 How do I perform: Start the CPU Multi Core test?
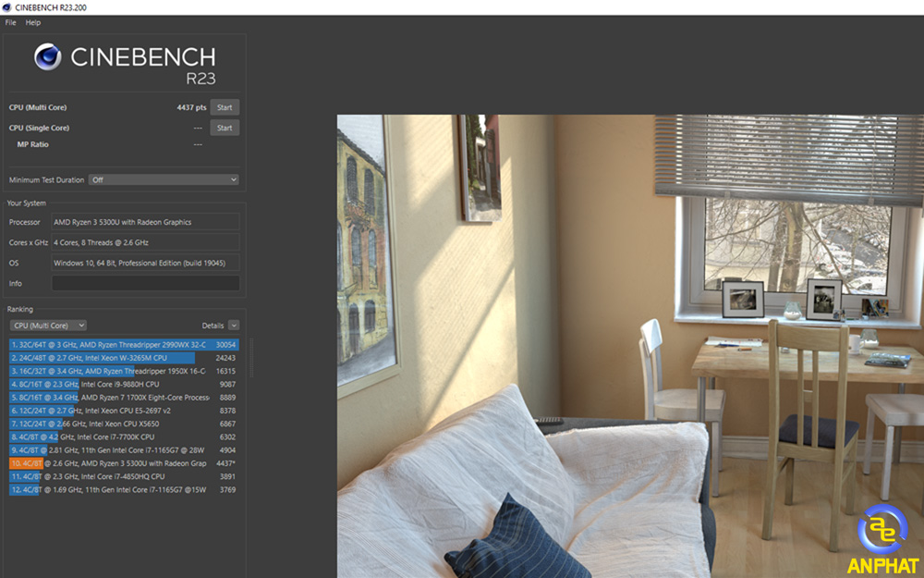pyautogui.click(x=225, y=107)
